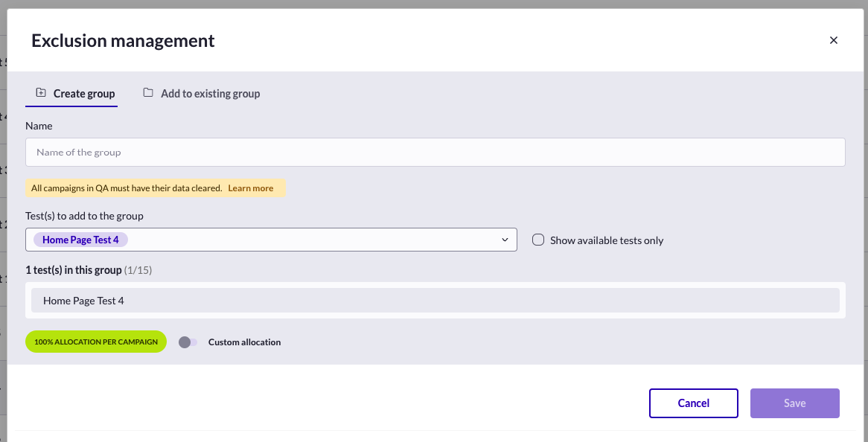
Task: Click the Custom allocation label text
Action: pos(245,342)
